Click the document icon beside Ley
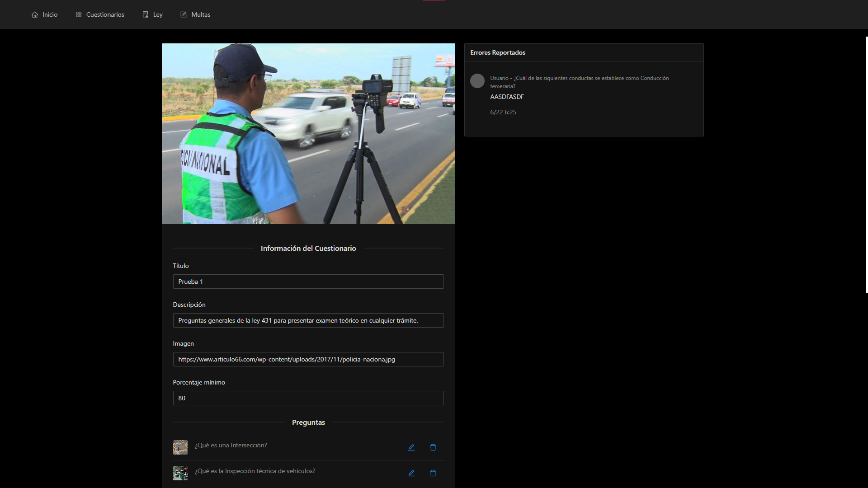Screen dimensions: 868x488 coord(146,14)
